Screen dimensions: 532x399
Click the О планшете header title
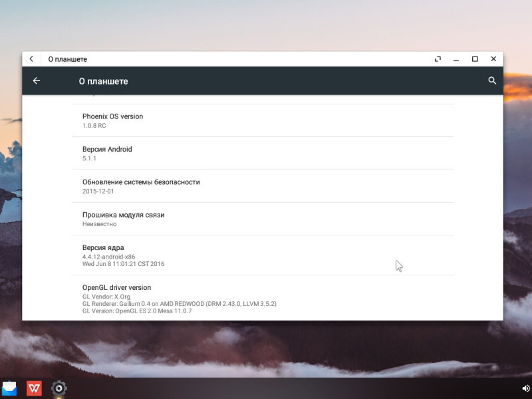[x=104, y=81]
